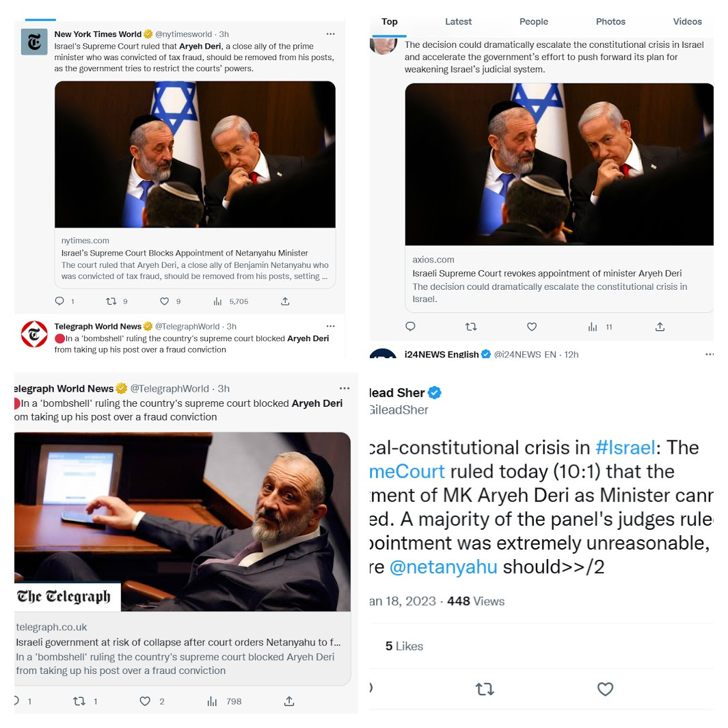Open more options on i24NEWS English tweet
728x728 pixels.
point(710,354)
